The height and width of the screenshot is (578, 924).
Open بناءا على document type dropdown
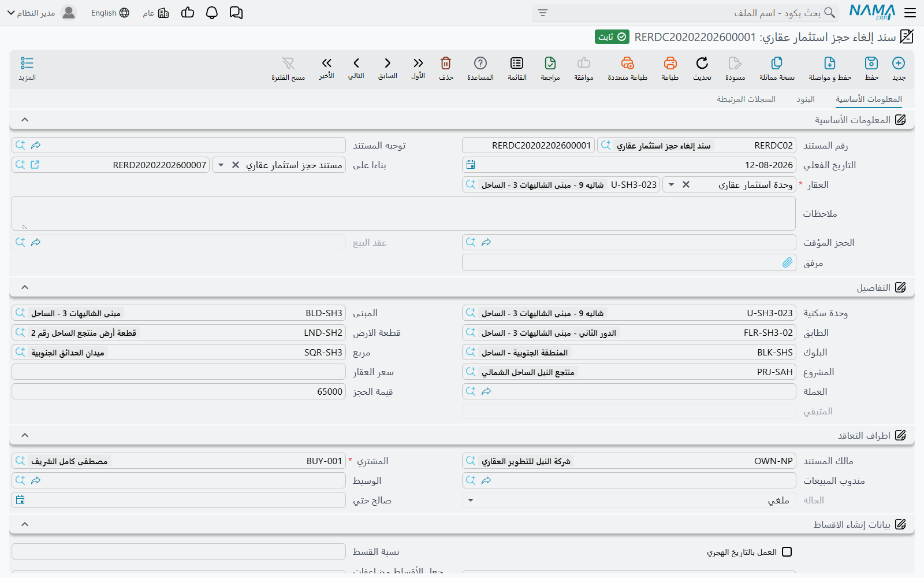[221, 165]
